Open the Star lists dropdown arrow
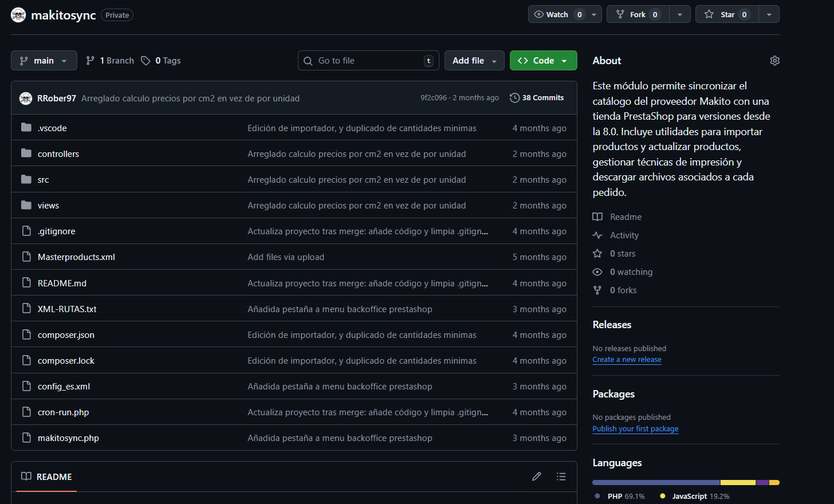 769,14
